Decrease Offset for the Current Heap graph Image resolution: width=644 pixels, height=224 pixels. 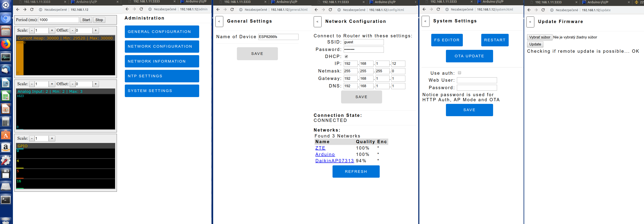pyautogui.click(x=73, y=31)
